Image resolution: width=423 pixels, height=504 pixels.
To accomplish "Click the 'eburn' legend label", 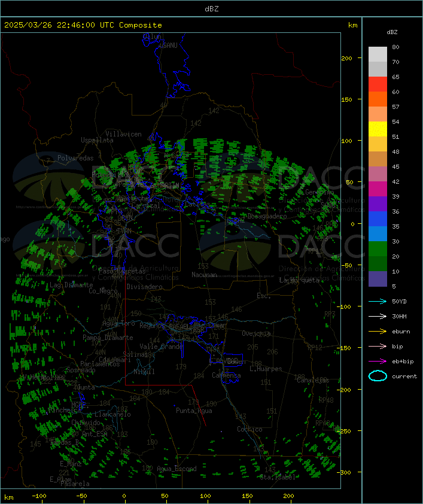I will click(401, 332).
